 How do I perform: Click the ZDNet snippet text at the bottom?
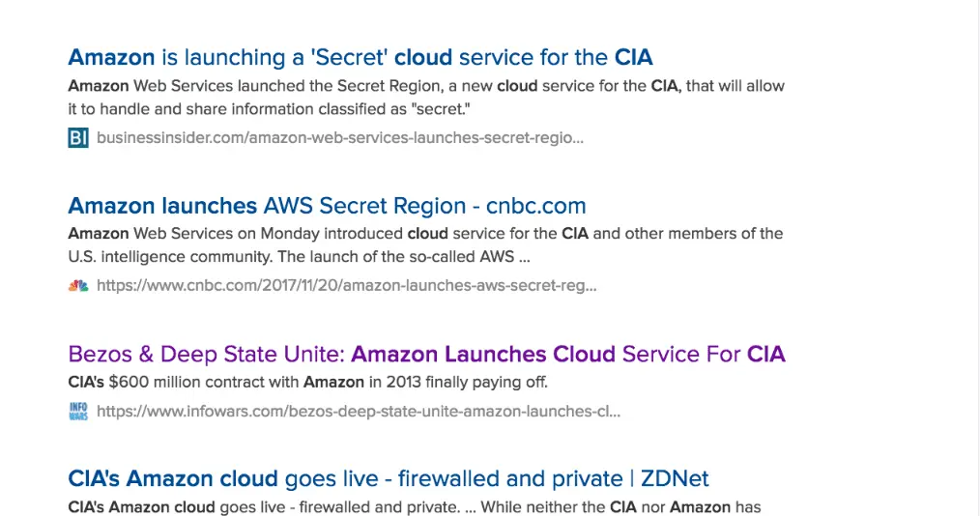point(414,506)
